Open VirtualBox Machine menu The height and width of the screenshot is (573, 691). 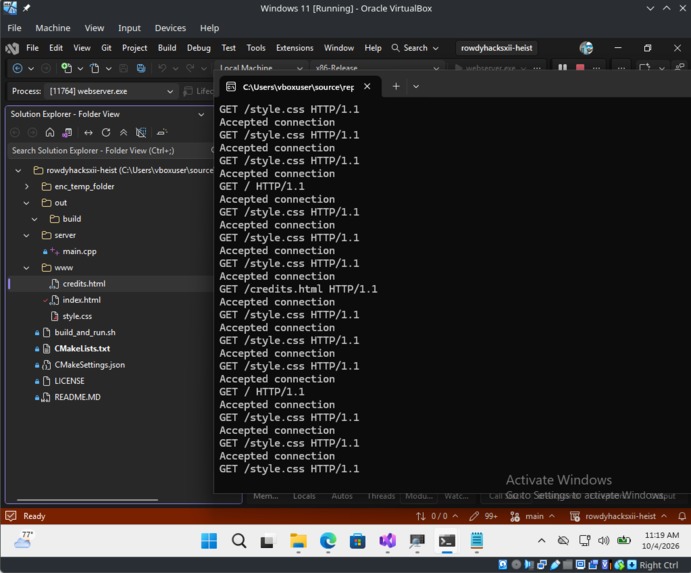53,28
